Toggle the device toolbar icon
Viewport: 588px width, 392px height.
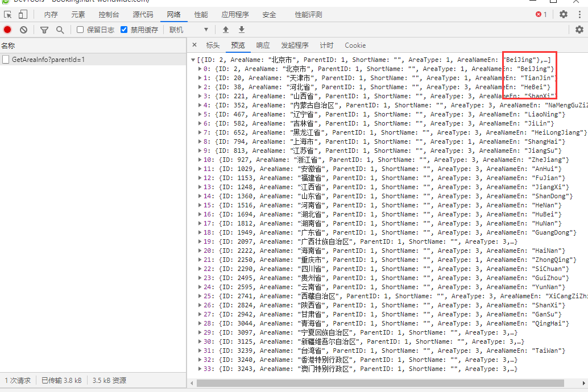pyautogui.click(x=23, y=15)
